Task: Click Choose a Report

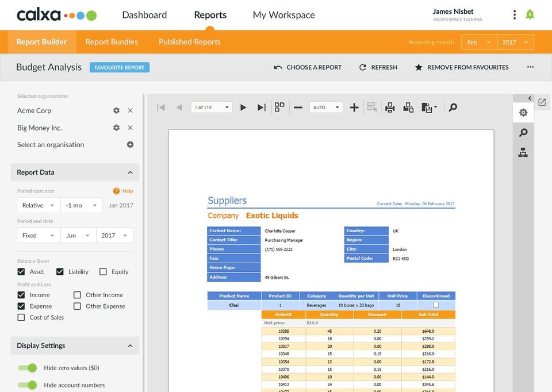Action: (x=308, y=67)
